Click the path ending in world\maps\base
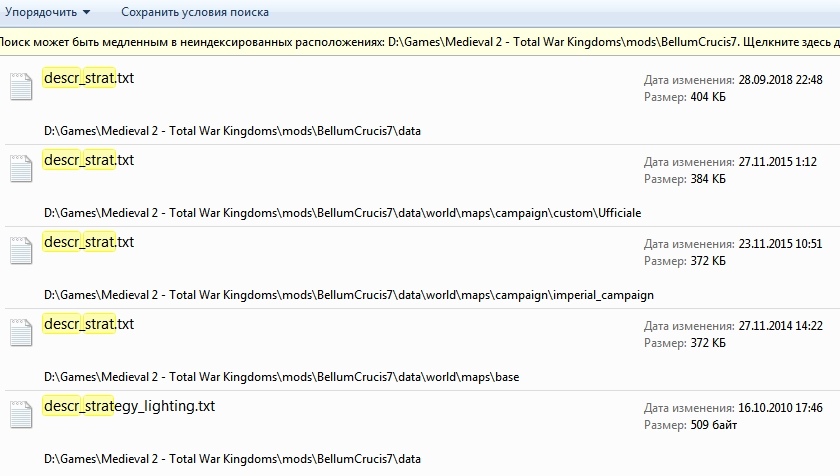 click(x=281, y=377)
